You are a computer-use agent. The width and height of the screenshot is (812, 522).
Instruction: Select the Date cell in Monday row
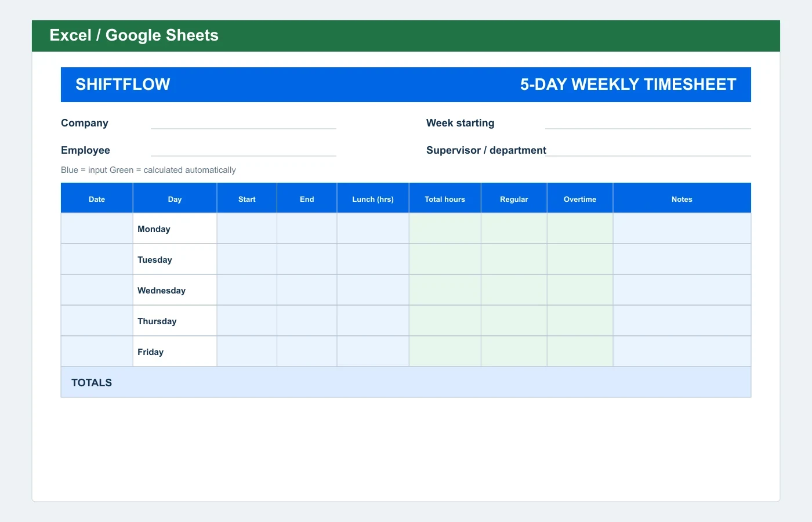point(97,229)
